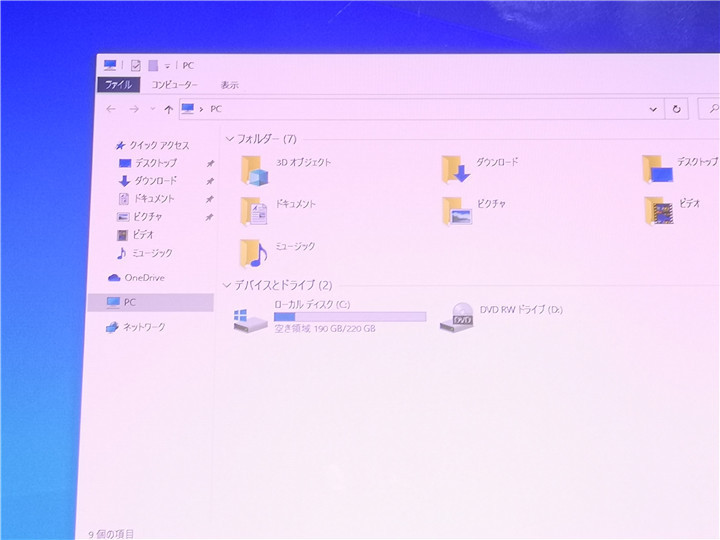Click the PC monitor icon in the title bar
The height and width of the screenshot is (540, 720).
(x=110, y=65)
